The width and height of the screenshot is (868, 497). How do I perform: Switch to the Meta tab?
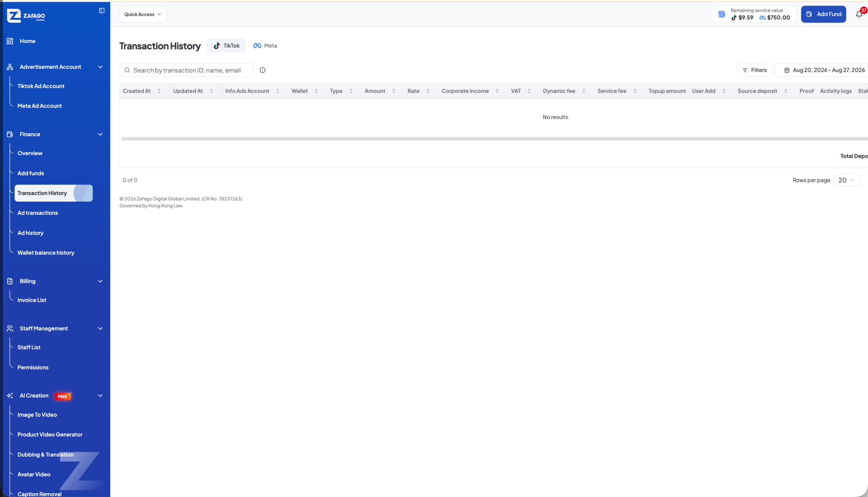(x=265, y=46)
